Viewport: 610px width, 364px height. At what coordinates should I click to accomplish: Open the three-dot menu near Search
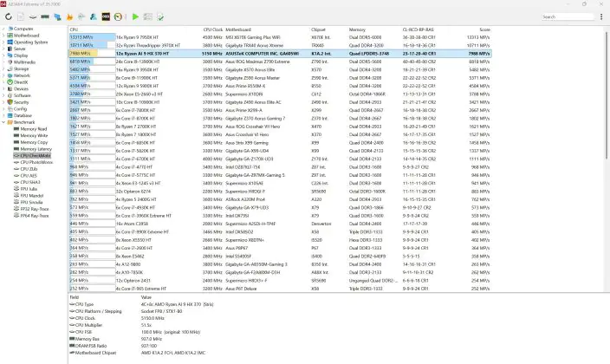point(601,16)
